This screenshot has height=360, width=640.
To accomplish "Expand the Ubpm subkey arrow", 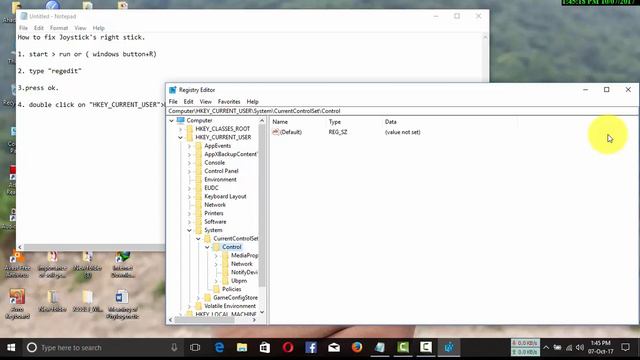I will click(x=216, y=281).
